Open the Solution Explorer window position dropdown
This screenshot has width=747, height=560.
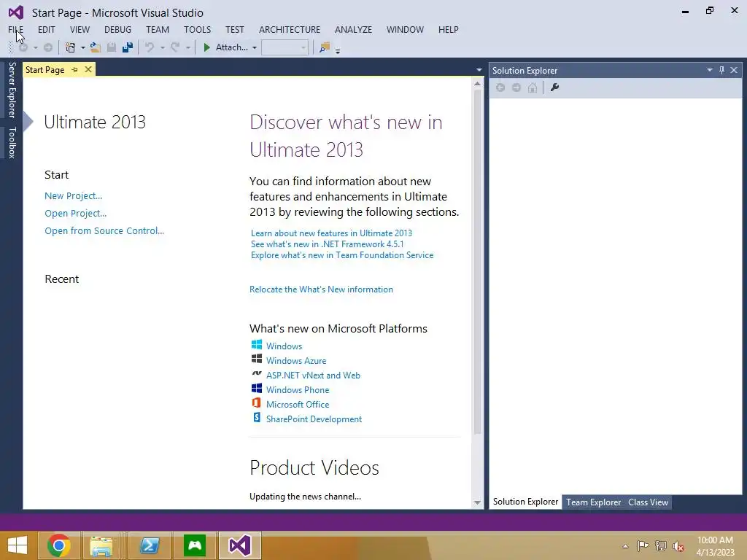click(709, 70)
